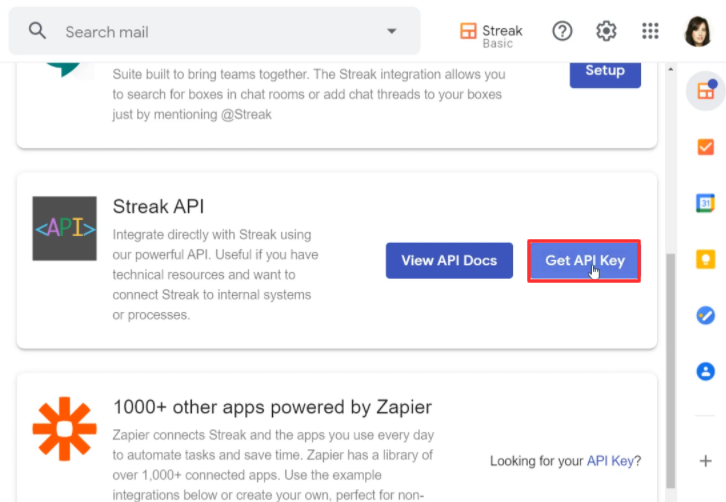Click 'Integrate directly with Streak using' text
The height and width of the screenshot is (502, 726).
(212, 235)
